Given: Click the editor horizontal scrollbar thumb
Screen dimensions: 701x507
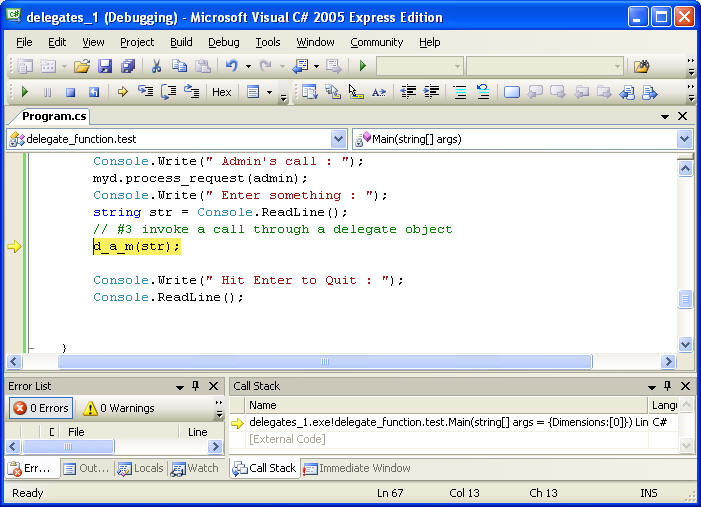Looking at the screenshot, I should point(324,362).
